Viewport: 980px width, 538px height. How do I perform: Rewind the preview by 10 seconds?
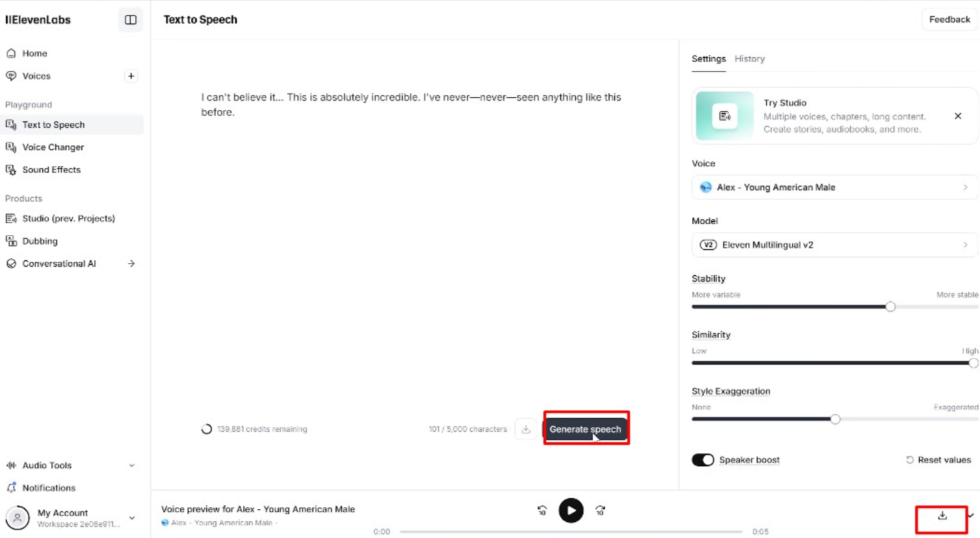pos(542,511)
